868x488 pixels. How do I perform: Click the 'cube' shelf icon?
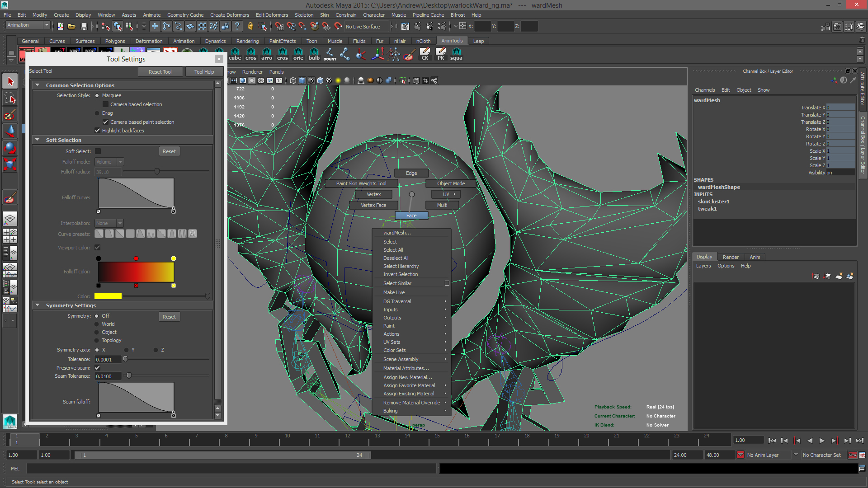235,54
